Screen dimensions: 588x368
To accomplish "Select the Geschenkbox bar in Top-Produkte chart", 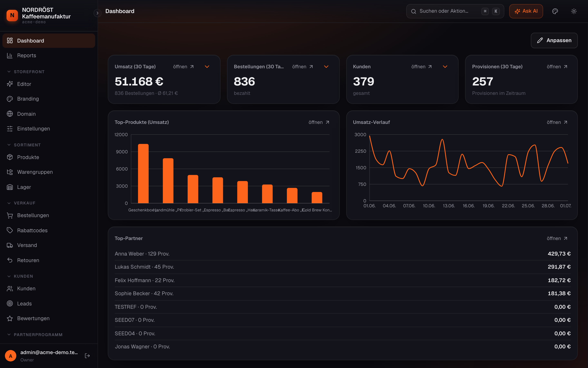I will [x=143, y=174].
